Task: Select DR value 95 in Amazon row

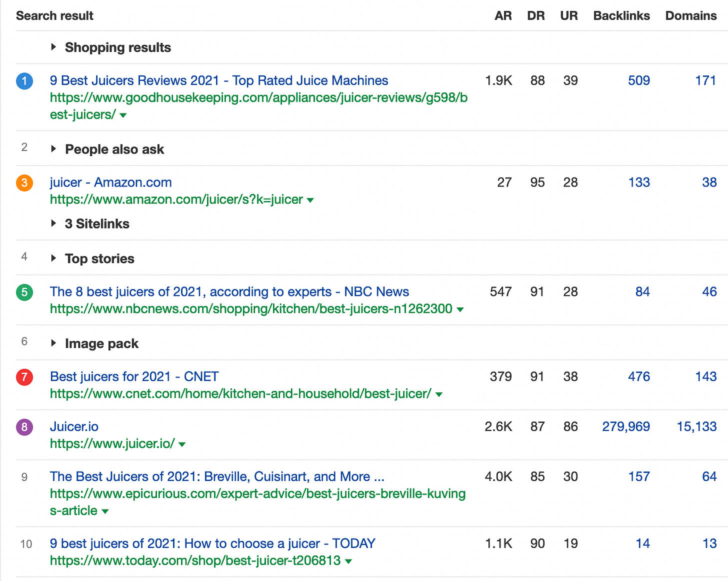Action: (x=537, y=182)
